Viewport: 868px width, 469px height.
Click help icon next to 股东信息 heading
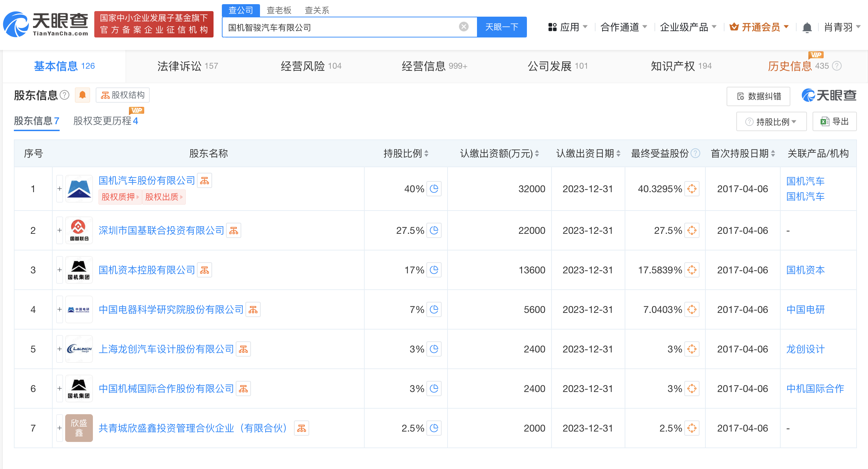[65, 95]
